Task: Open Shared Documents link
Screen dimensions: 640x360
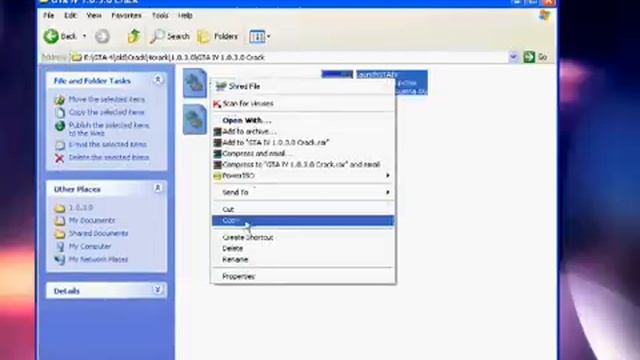Action: [x=98, y=233]
